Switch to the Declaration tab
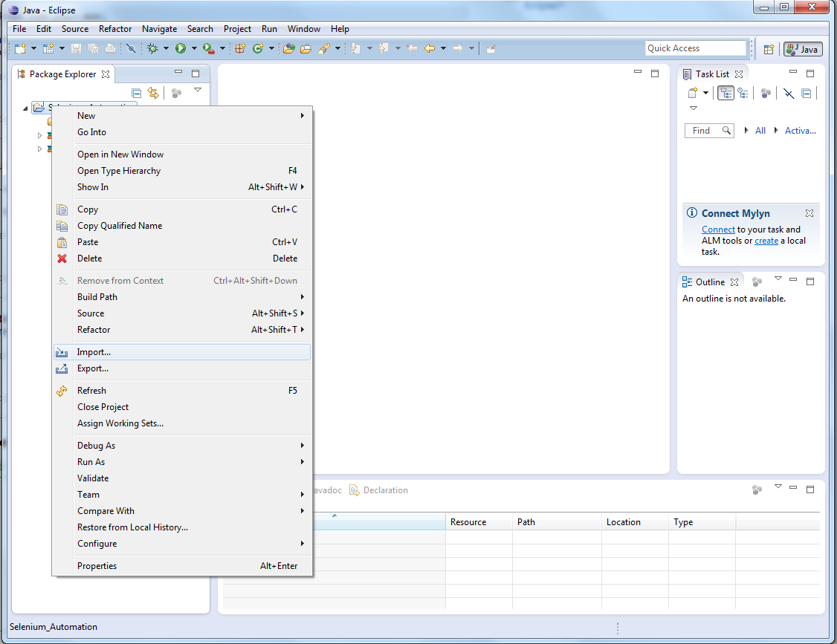Viewport: 837px width, 644px height. pyautogui.click(x=378, y=490)
